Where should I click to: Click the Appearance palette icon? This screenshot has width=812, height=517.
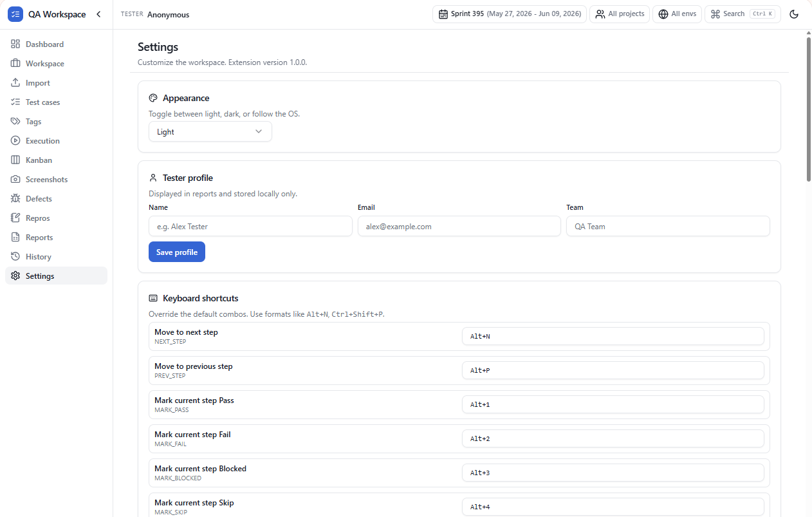[153, 99]
